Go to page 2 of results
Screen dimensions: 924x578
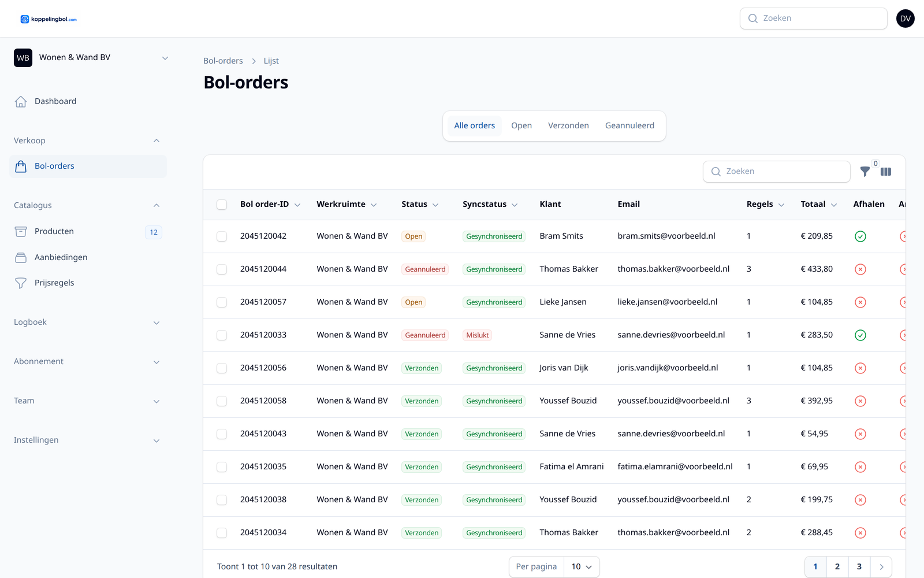[x=837, y=567]
